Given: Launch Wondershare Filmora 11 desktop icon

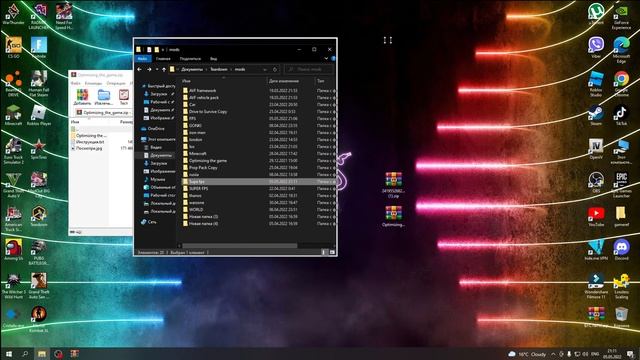Looking at the screenshot, I should coord(596,286).
